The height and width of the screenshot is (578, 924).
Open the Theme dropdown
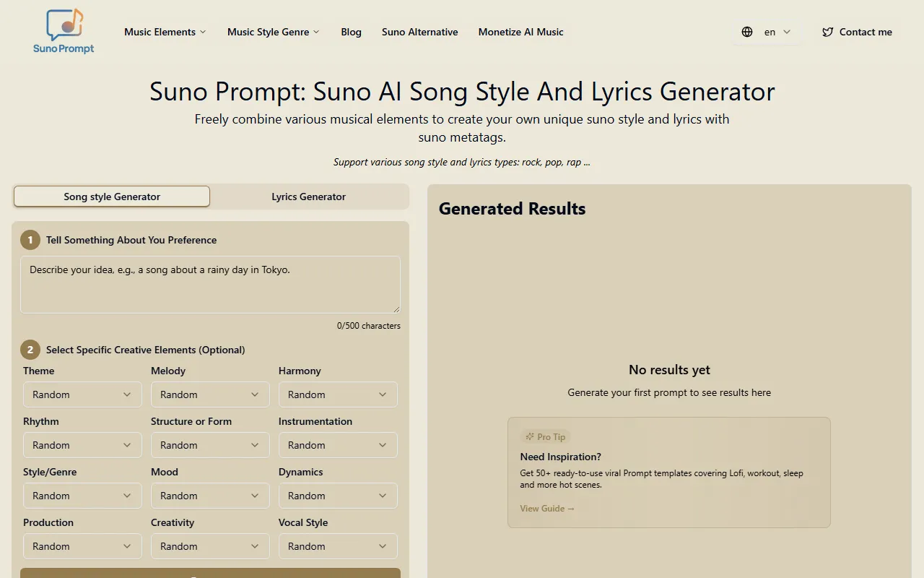pyautogui.click(x=82, y=394)
